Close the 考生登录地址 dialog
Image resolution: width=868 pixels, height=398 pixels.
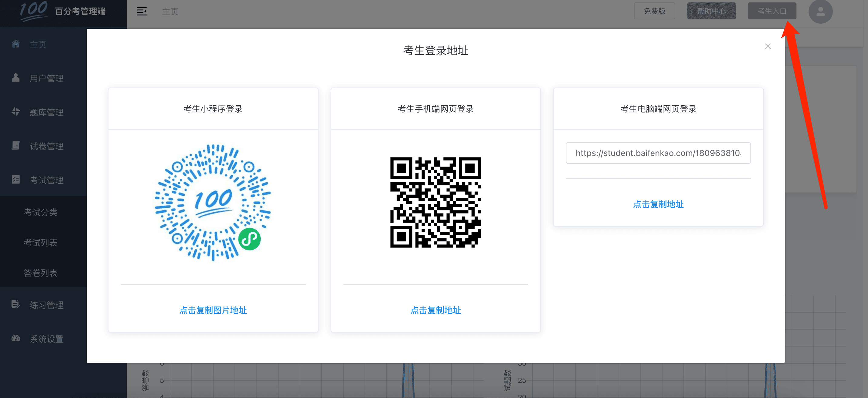[768, 46]
